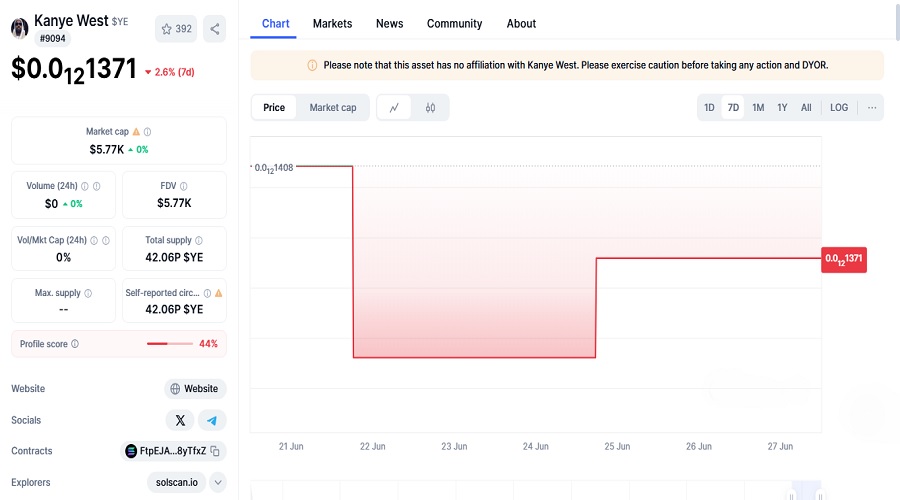This screenshot has height=500, width=900.
Task: Enable LOG scale on chart
Action: [x=839, y=108]
